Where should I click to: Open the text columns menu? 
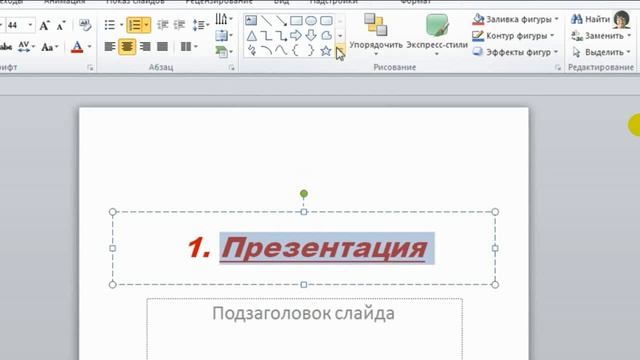(189, 47)
